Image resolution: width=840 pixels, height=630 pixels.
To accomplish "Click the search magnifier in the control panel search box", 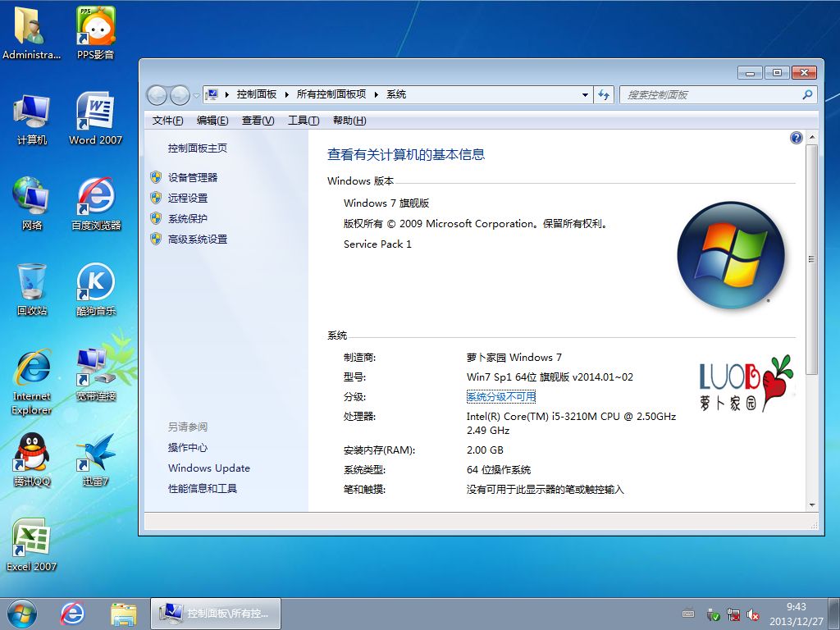I will pos(807,95).
